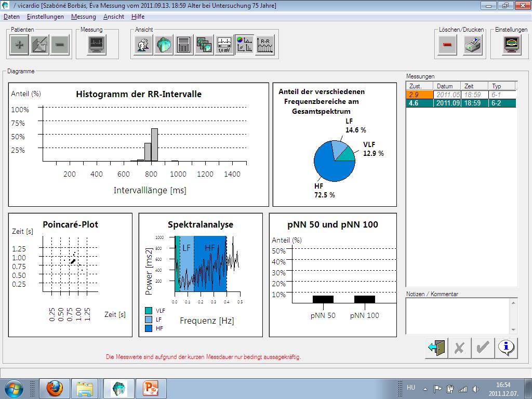The image size is (532, 399).
Task: Click the grey checkmark confirm button
Action: coord(483,348)
